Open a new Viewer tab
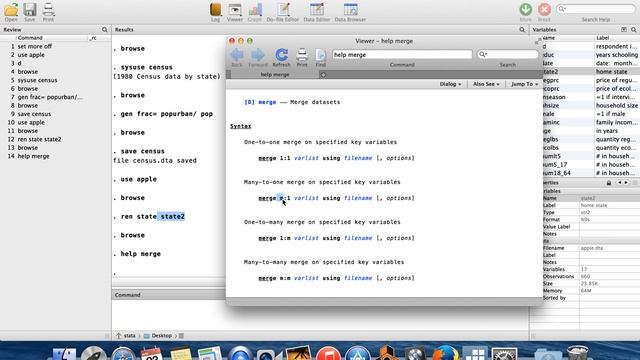 [323, 75]
